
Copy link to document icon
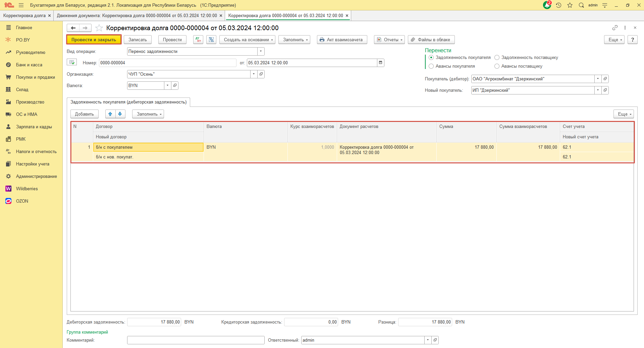(615, 27)
